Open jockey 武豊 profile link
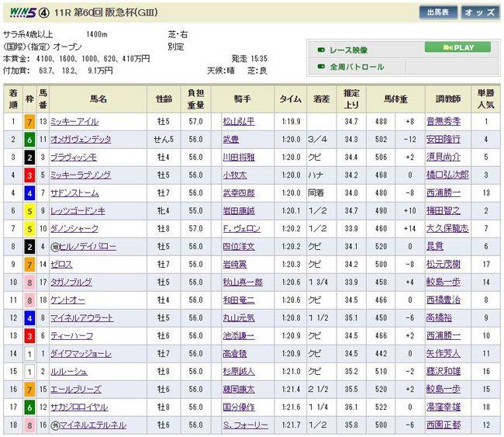 (x=230, y=140)
